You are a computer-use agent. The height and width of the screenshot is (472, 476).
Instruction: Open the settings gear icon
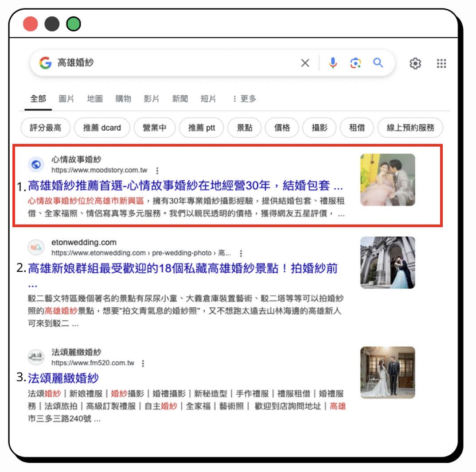coord(415,63)
